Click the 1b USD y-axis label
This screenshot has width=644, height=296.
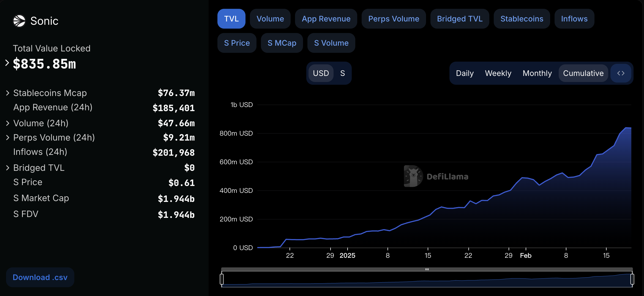point(242,105)
